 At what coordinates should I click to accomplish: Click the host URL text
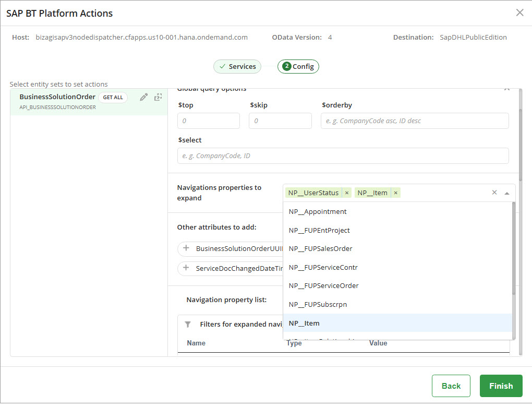[x=141, y=38]
